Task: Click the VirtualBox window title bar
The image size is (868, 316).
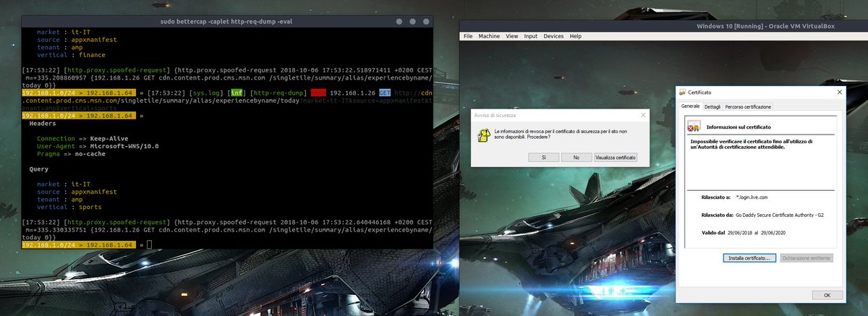Action: click(663, 26)
